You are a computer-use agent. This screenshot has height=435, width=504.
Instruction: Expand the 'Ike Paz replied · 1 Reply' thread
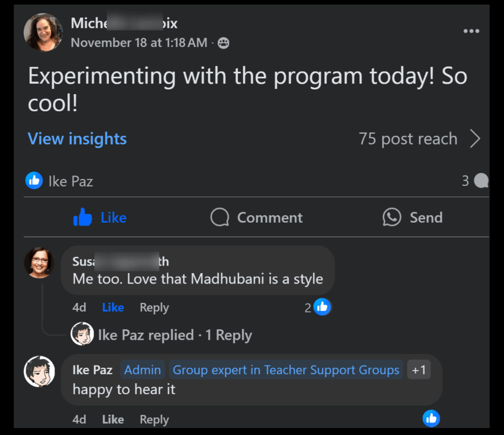(x=174, y=335)
